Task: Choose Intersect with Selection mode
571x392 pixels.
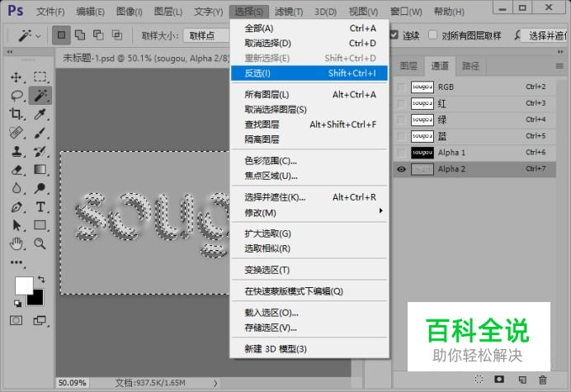Action: point(117,35)
